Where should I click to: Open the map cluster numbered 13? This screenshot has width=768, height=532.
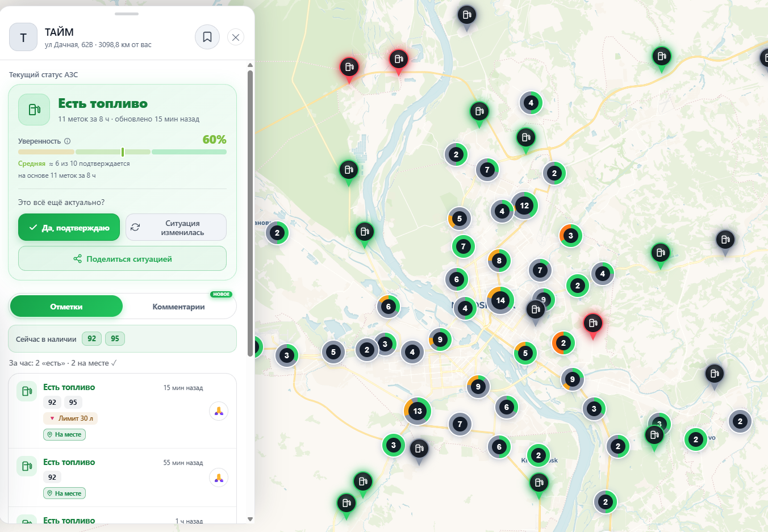pos(418,411)
